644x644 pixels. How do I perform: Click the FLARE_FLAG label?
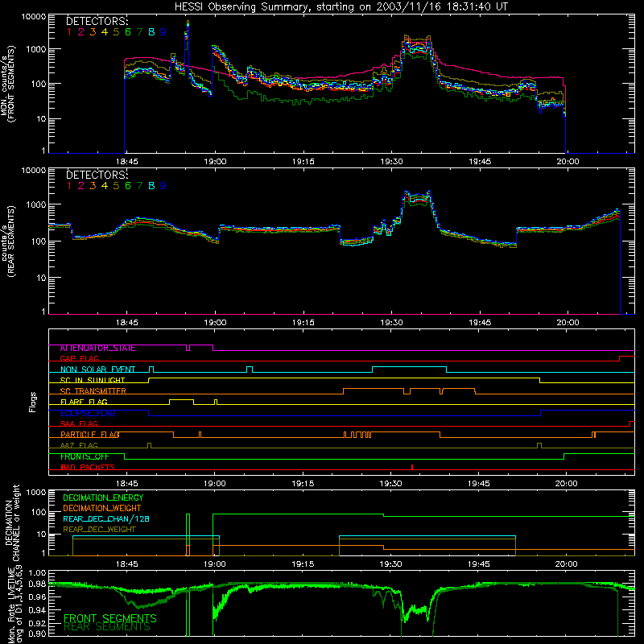(x=84, y=402)
